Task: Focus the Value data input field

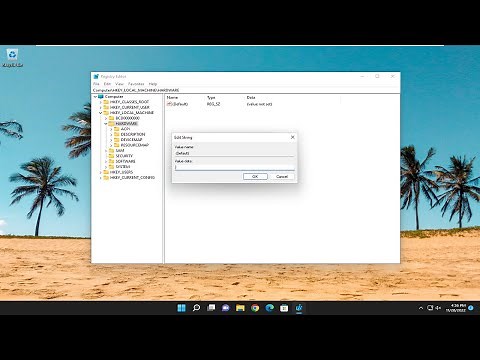Action: (x=235, y=167)
